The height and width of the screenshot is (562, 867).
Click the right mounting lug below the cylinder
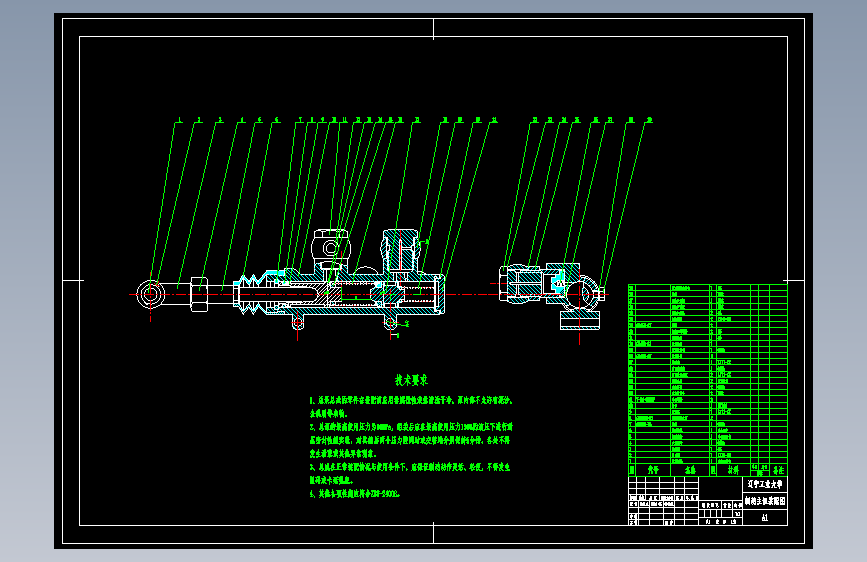pos(390,322)
